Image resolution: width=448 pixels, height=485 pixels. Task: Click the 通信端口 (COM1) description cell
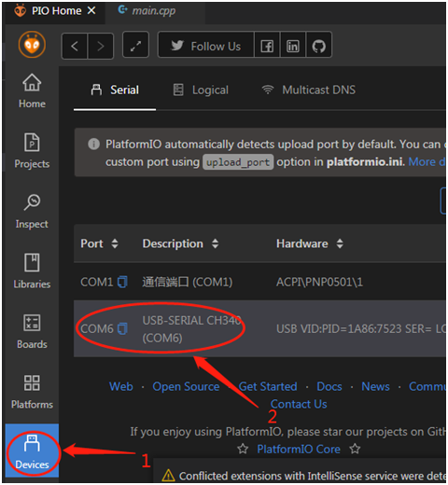coord(188,282)
